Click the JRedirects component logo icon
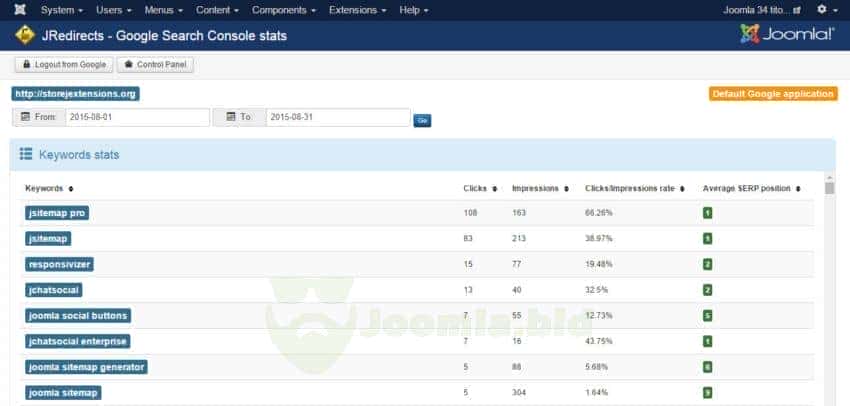This screenshot has height=406, width=850. (x=25, y=35)
